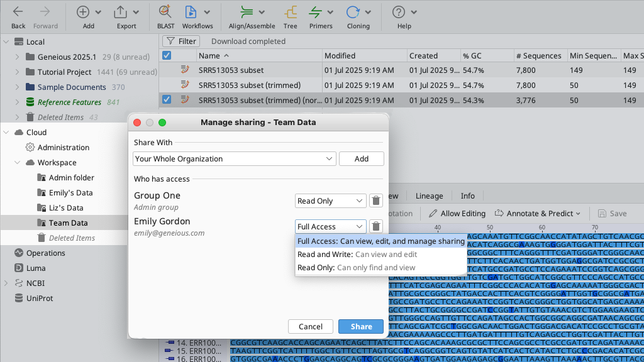The height and width of the screenshot is (362, 644).
Task: Click Cancel in the sharing dialog
Action: coord(310,327)
